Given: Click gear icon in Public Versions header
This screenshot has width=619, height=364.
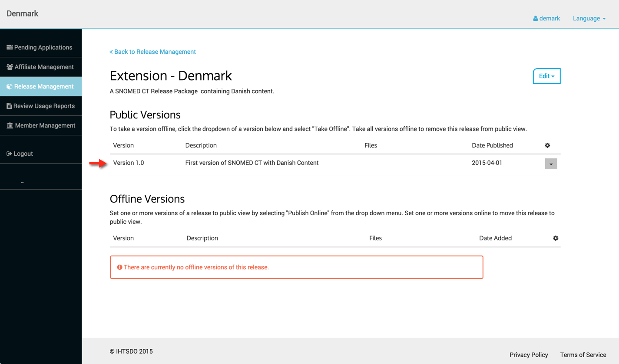Looking at the screenshot, I should click(547, 145).
